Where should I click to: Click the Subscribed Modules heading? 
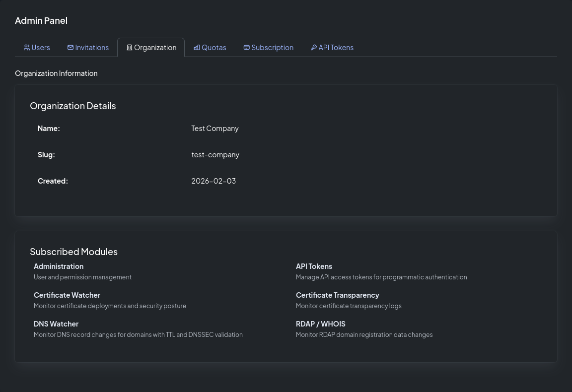point(73,252)
